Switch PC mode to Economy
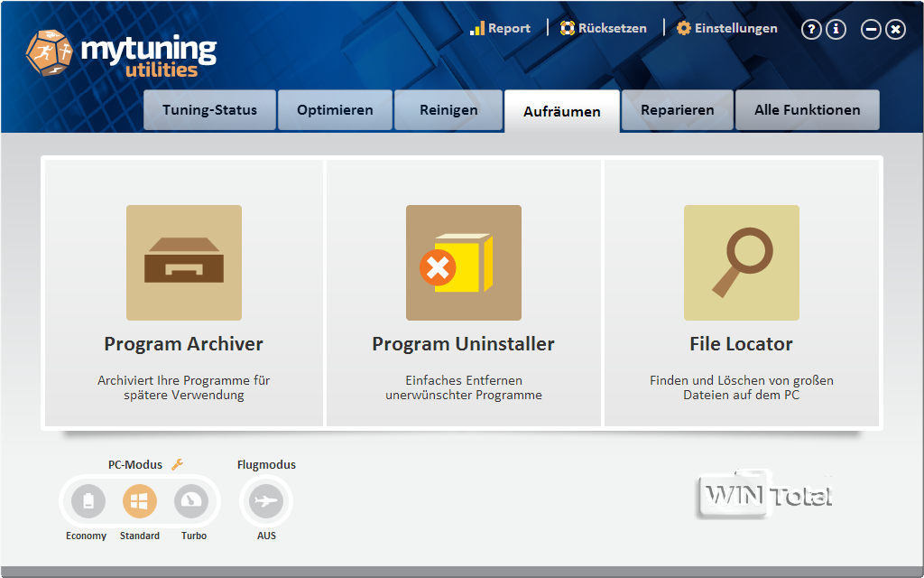The height and width of the screenshot is (578, 924). pos(88,501)
